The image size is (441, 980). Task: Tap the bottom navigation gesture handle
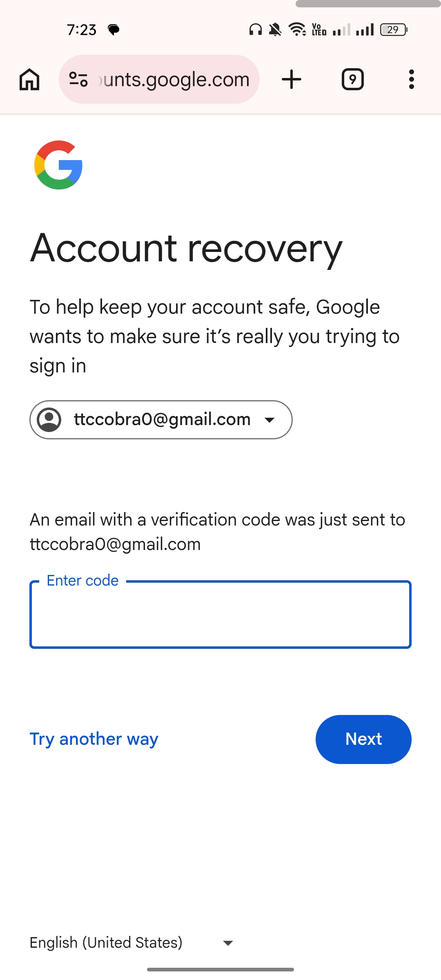220,969
